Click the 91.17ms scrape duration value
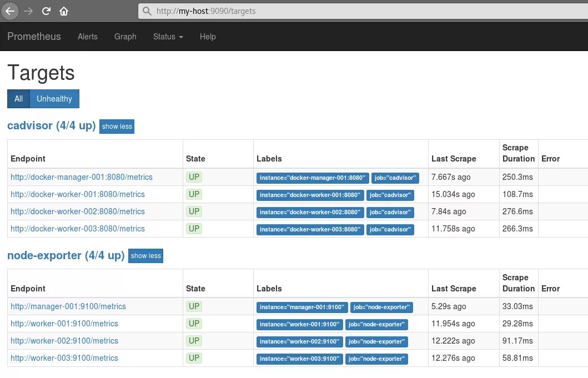This screenshot has width=588, height=378. [517, 341]
